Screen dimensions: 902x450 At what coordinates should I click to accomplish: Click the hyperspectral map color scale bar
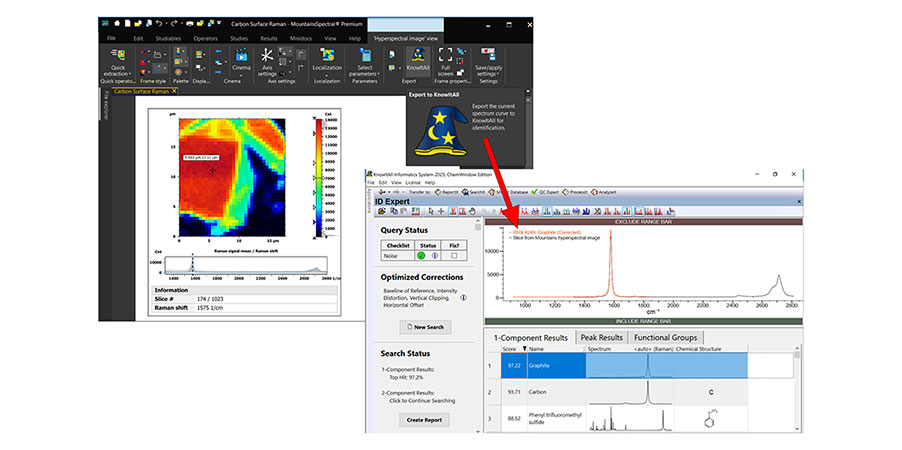click(x=313, y=176)
